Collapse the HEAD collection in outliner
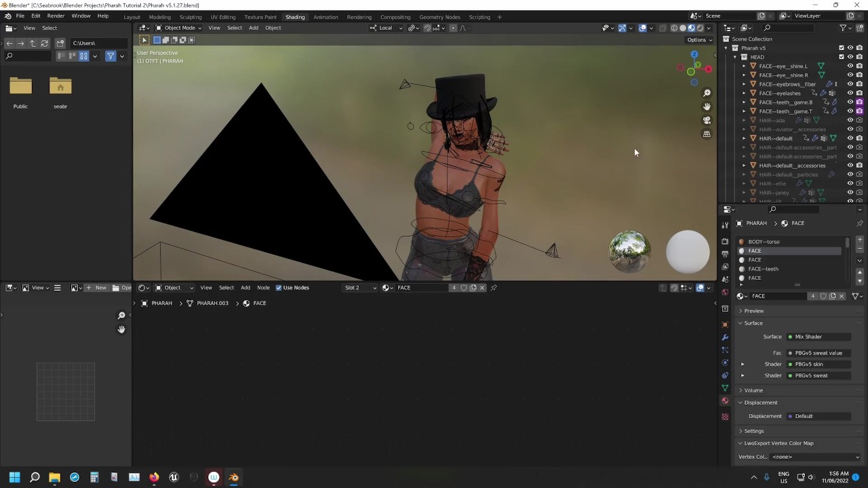Image resolution: width=868 pixels, height=488 pixels. click(x=734, y=58)
